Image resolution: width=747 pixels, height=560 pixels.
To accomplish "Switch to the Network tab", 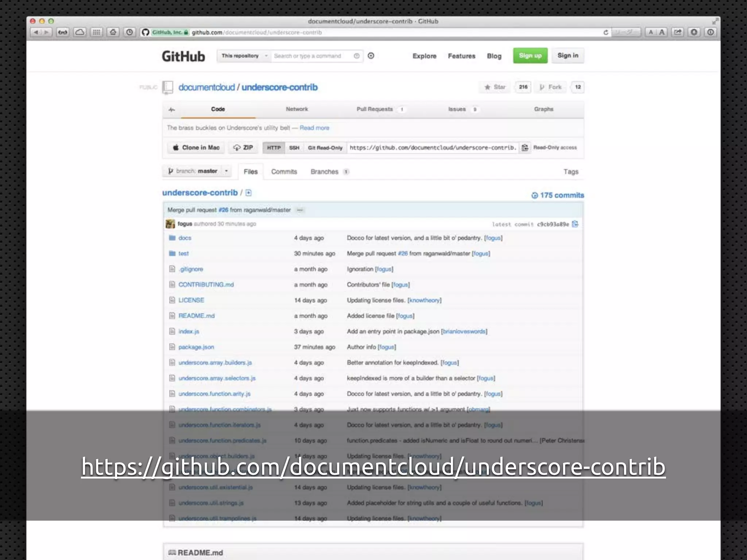I will coord(297,109).
